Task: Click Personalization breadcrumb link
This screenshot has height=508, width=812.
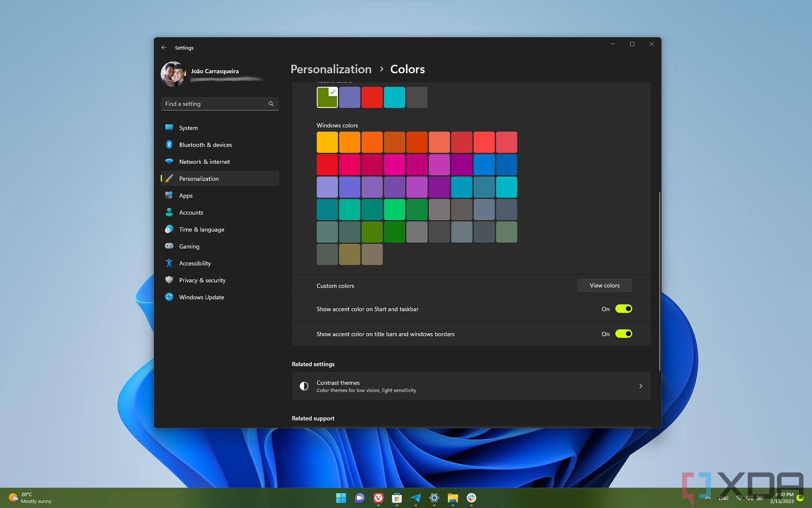Action: point(331,69)
